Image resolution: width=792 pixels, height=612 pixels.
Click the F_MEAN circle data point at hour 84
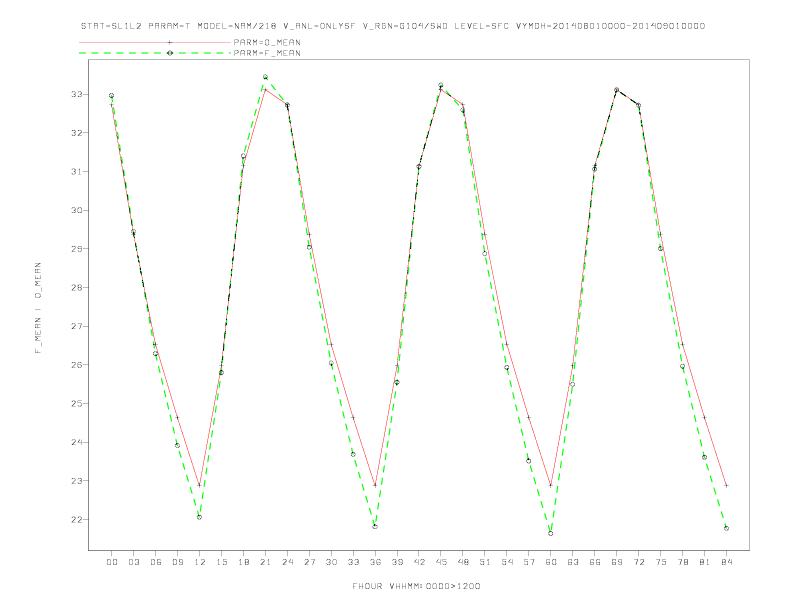726,528
